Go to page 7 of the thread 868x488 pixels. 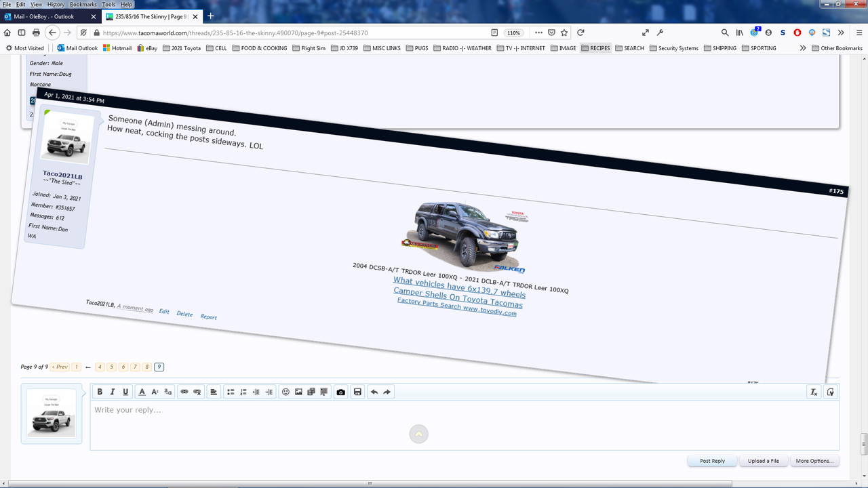pyautogui.click(x=135, y=367)
